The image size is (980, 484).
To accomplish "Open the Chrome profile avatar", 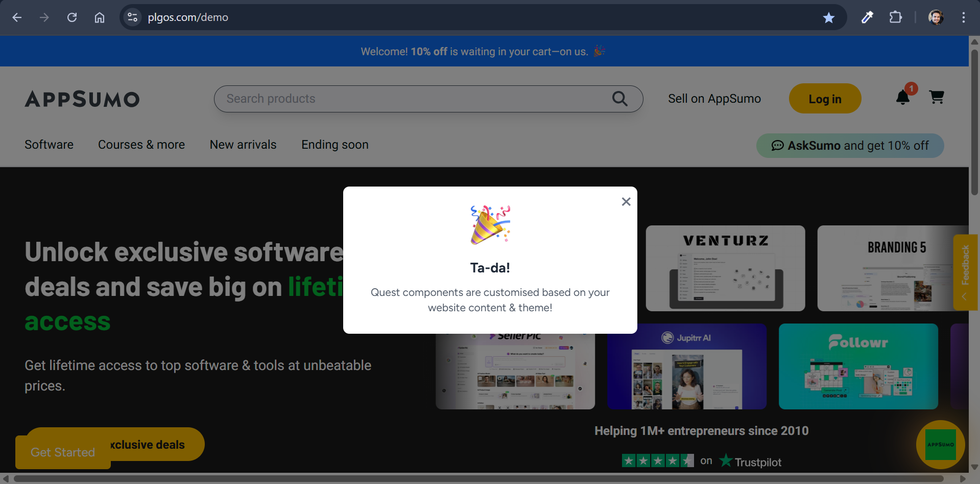I will [x=936, y=17].
